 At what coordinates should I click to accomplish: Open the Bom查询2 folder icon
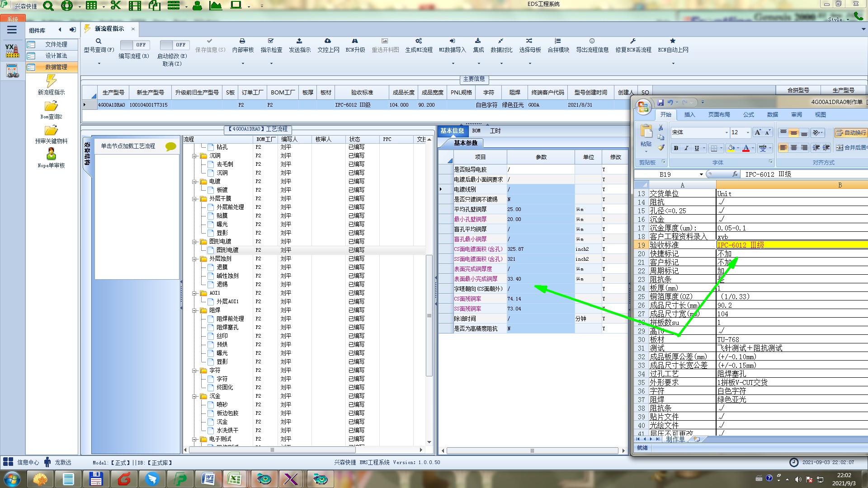(x=51, y=107)
